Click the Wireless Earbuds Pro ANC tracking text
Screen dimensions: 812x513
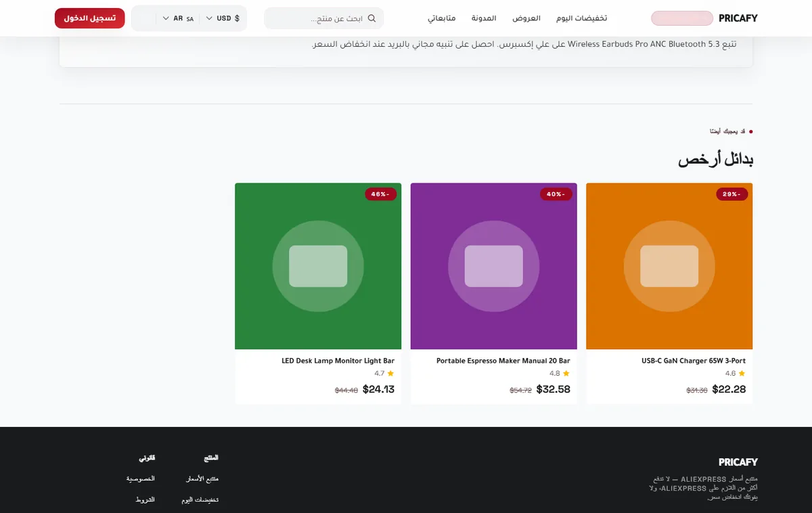[524, 45]
